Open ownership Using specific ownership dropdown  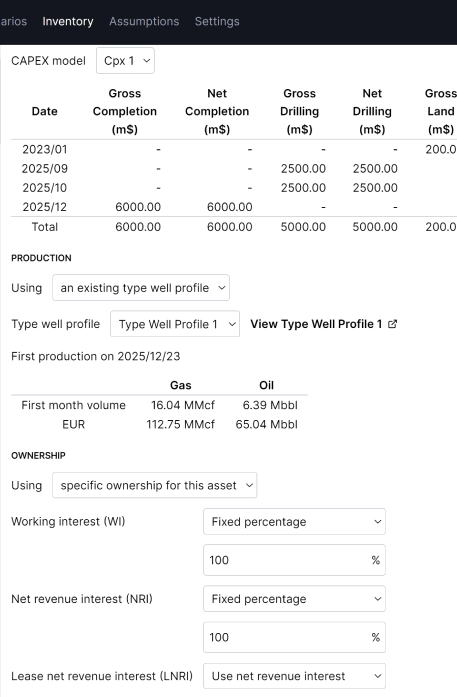[155, 485]
